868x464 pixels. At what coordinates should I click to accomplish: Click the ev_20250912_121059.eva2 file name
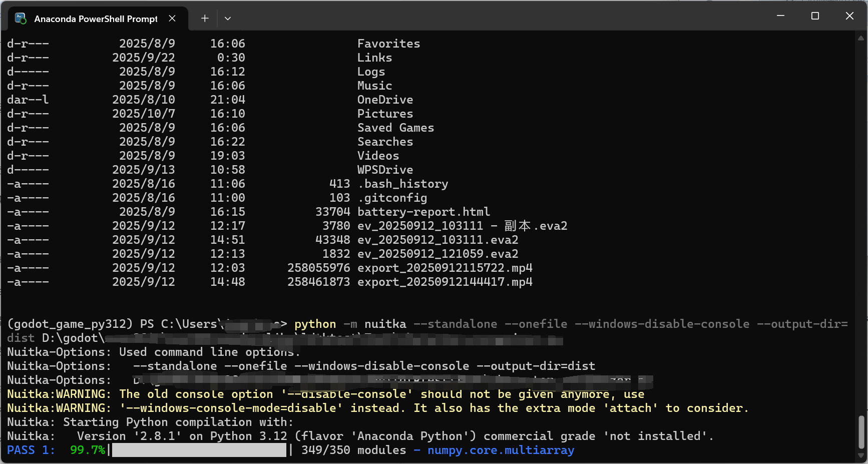point(438,254)
